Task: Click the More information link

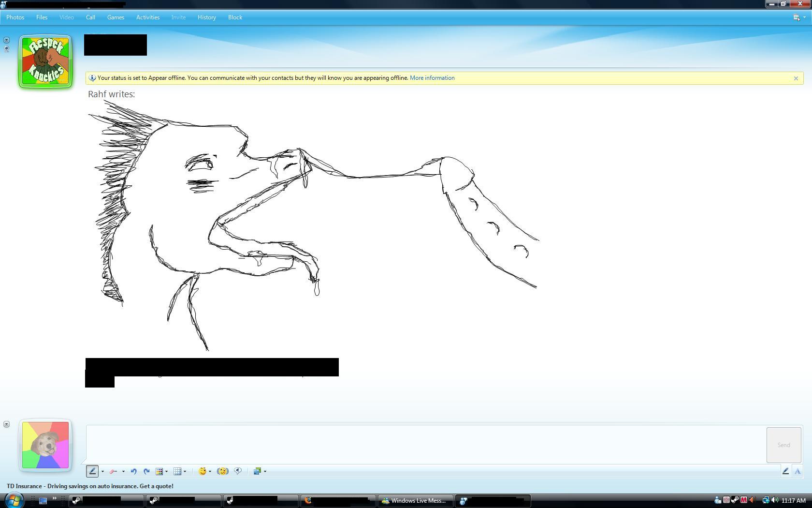Action: pyautogui.click(x=432, y=78)
